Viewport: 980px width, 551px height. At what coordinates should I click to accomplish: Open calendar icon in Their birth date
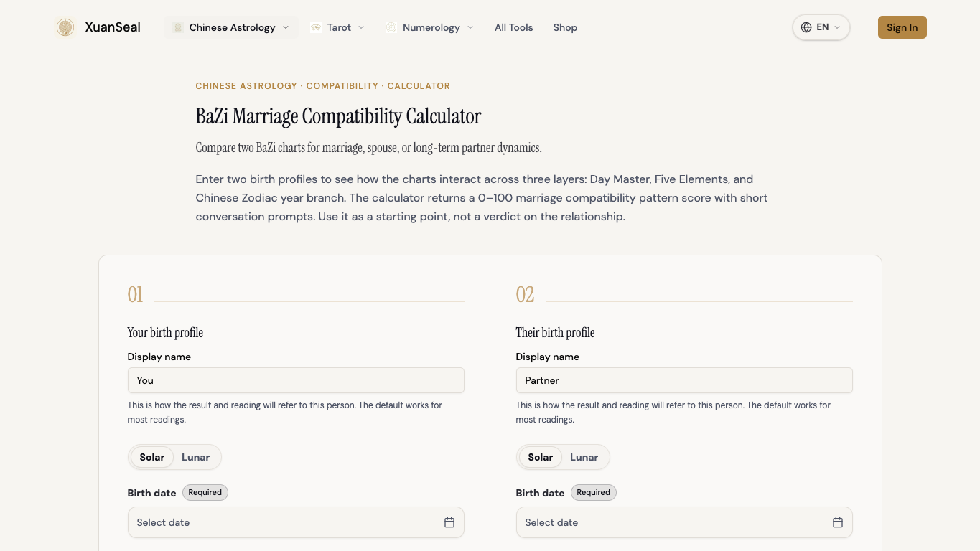coord(838,522)
